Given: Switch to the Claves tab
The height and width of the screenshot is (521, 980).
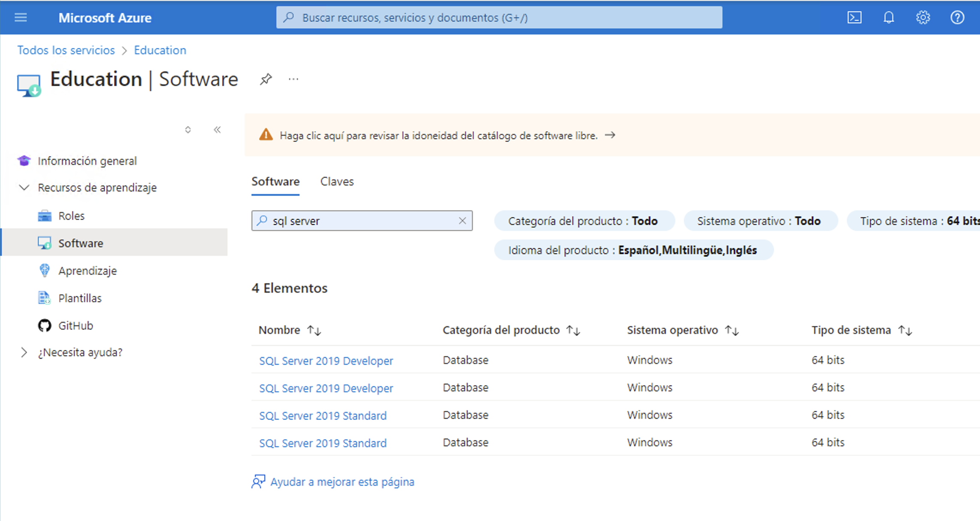Looking at the screenshot, I should click(337, 182).
